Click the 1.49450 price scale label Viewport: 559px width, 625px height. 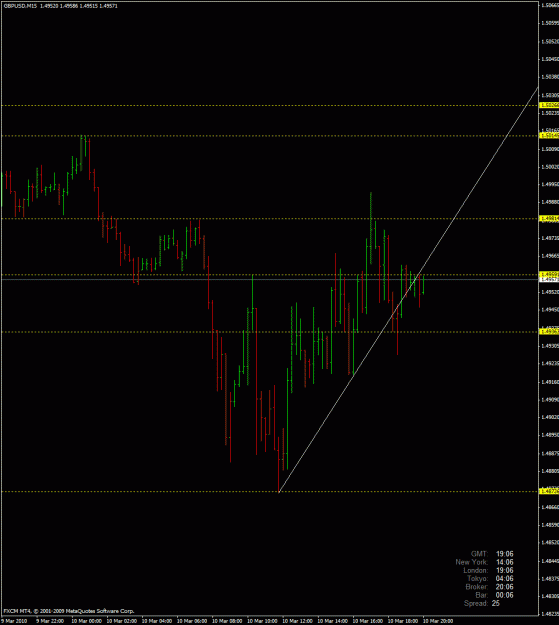pyautogui.click(x=550, y=310)
